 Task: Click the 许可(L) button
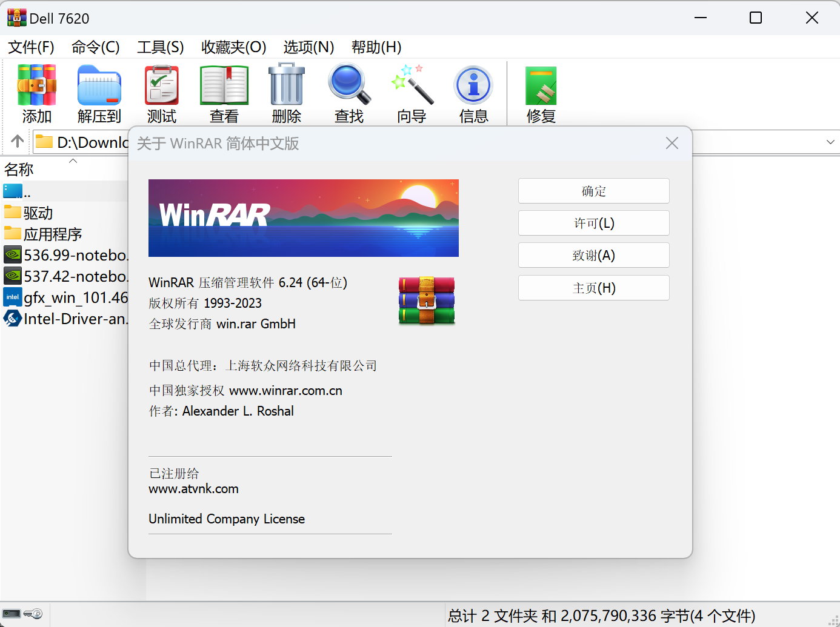(x=594, y=223)
